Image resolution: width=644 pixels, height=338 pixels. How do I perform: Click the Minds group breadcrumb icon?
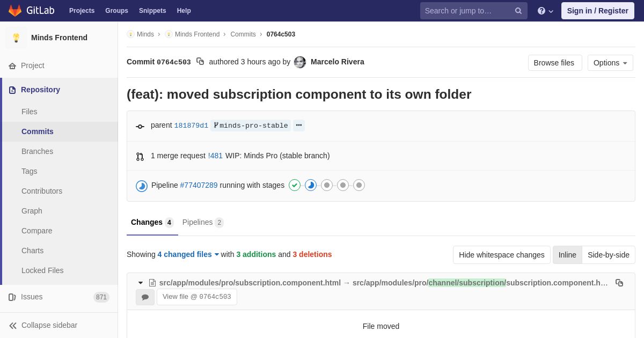point(130,34)
